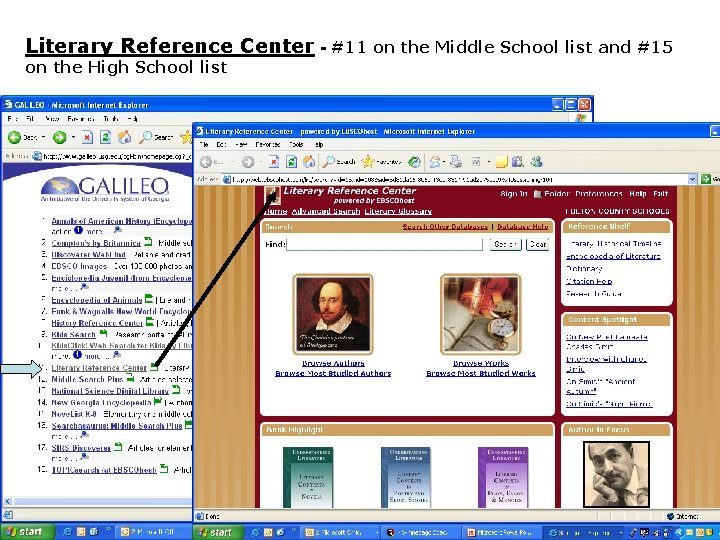Click the Browse Most Studied Authors link
720x540 pixels.
coord(333,373)
